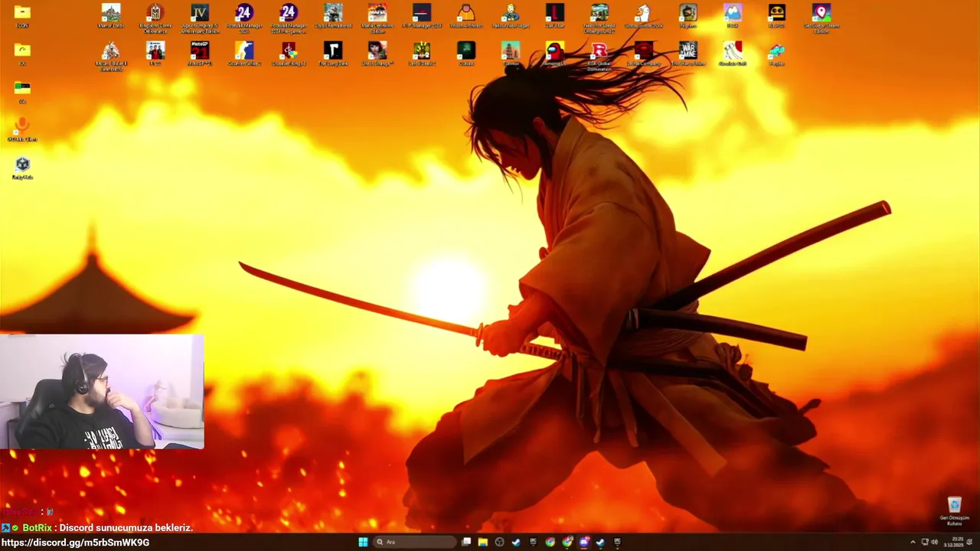Click the MotoGP 21 shortcut
This screenshot has height=551, width=980.
[200, 54]
